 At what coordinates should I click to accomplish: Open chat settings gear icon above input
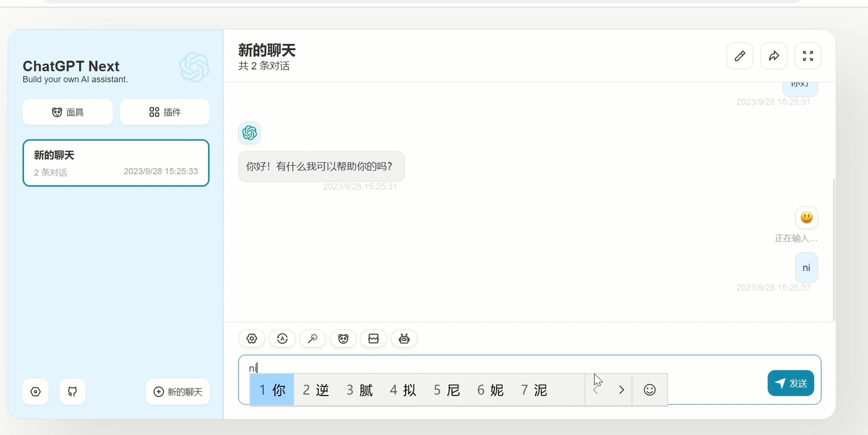coord(252,338)
